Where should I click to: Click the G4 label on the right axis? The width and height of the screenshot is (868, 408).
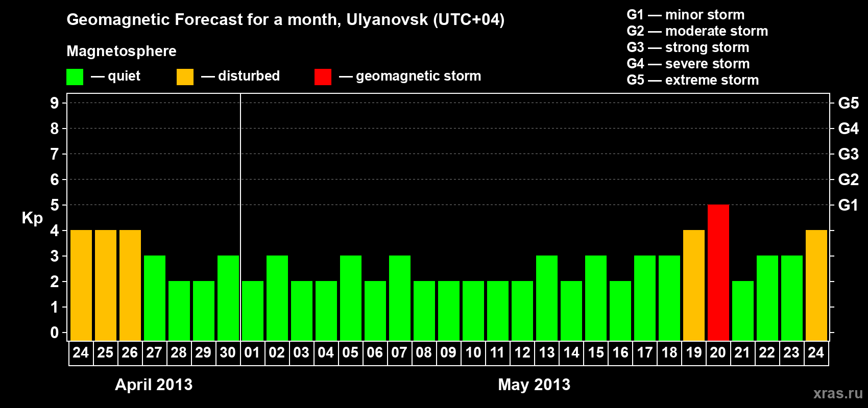[849, 129]
